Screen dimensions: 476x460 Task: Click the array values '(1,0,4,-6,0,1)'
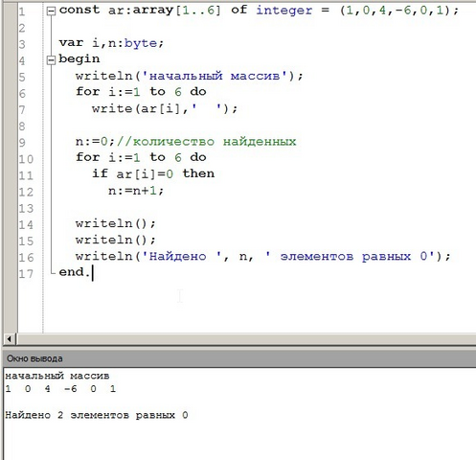point(396,11)
